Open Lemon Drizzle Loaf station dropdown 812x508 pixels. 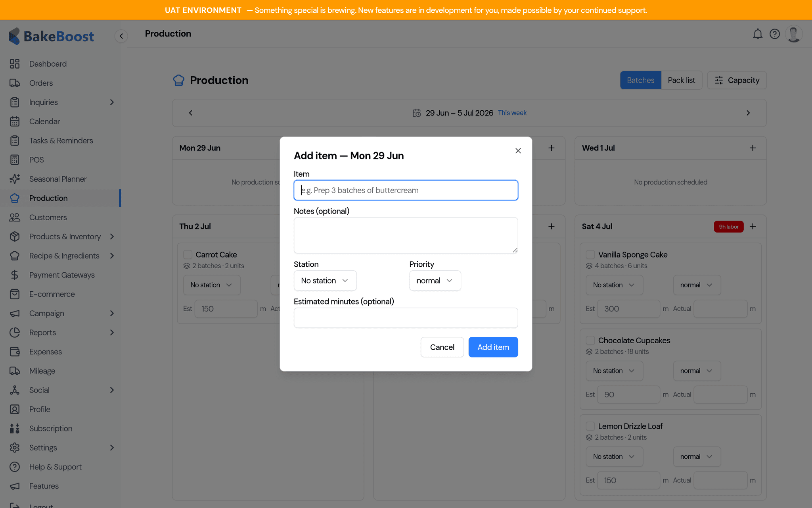click(614, 456)
